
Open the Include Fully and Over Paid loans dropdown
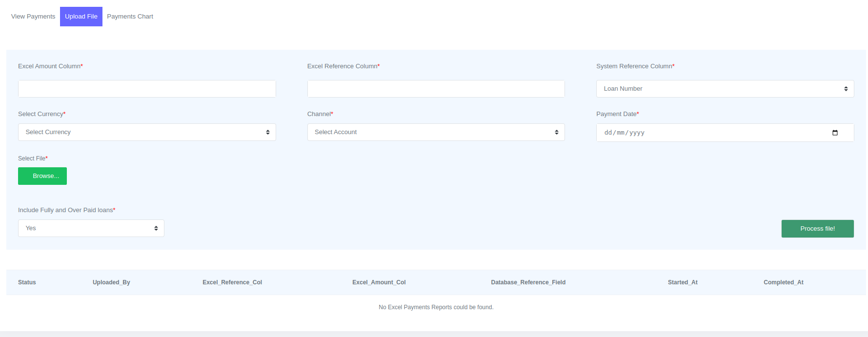tap(91, 228)
